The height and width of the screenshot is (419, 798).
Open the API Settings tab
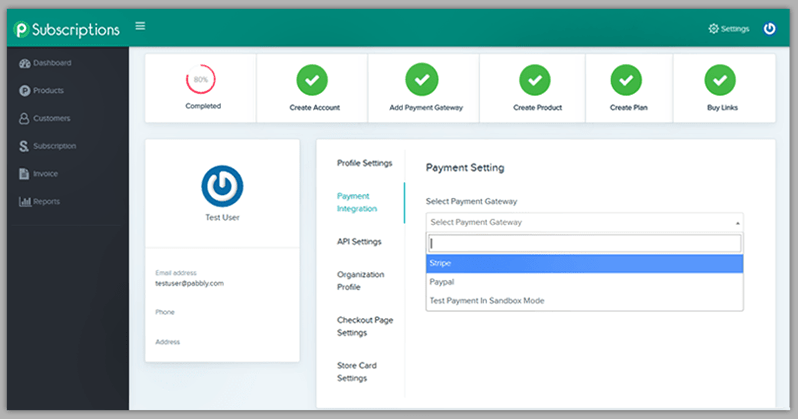point(359,241)
